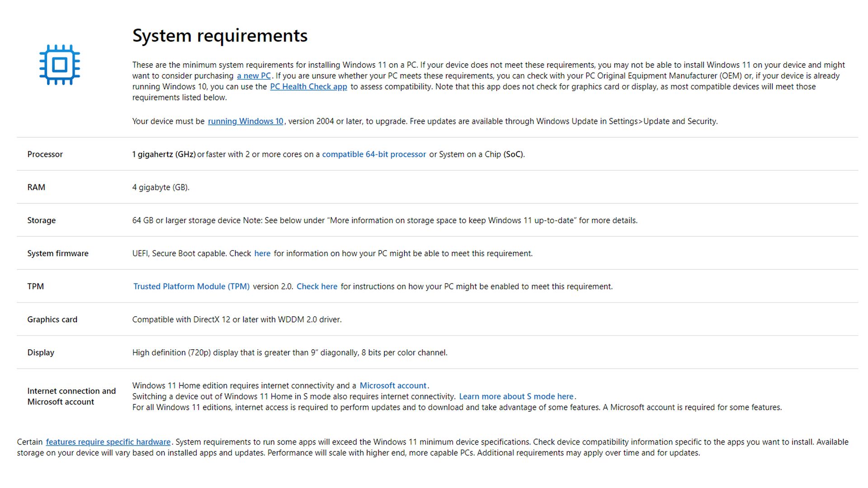Open Trusted Platform Module (TPM) link
The height and width of the screenshot is (488, 868).
click(x=191, y=286)
